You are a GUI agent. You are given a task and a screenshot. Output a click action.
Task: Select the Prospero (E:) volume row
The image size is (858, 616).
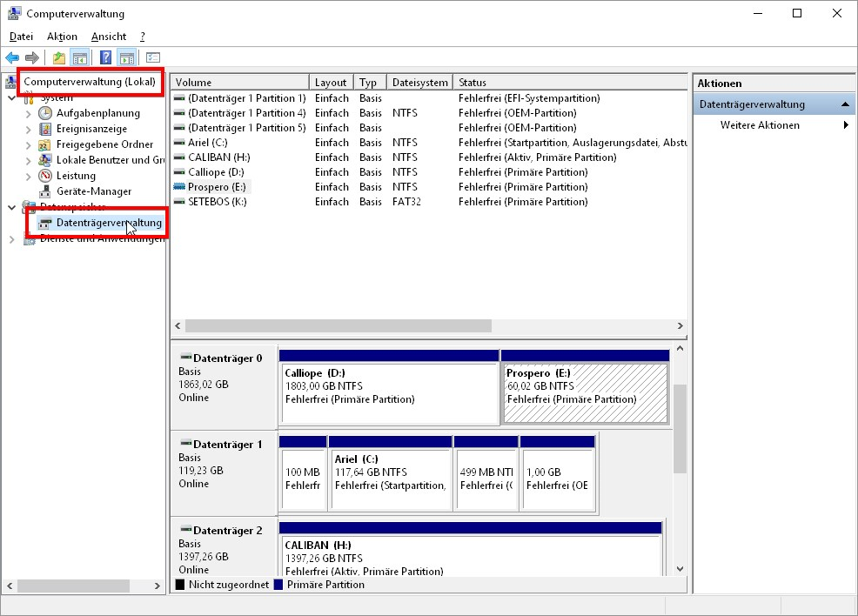tap(429, 187)
